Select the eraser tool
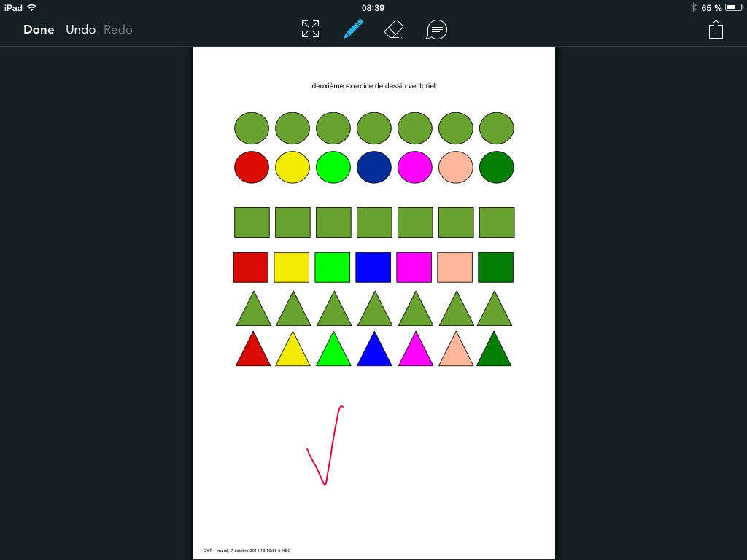This screenshot has height=560, width=747. 394,29
